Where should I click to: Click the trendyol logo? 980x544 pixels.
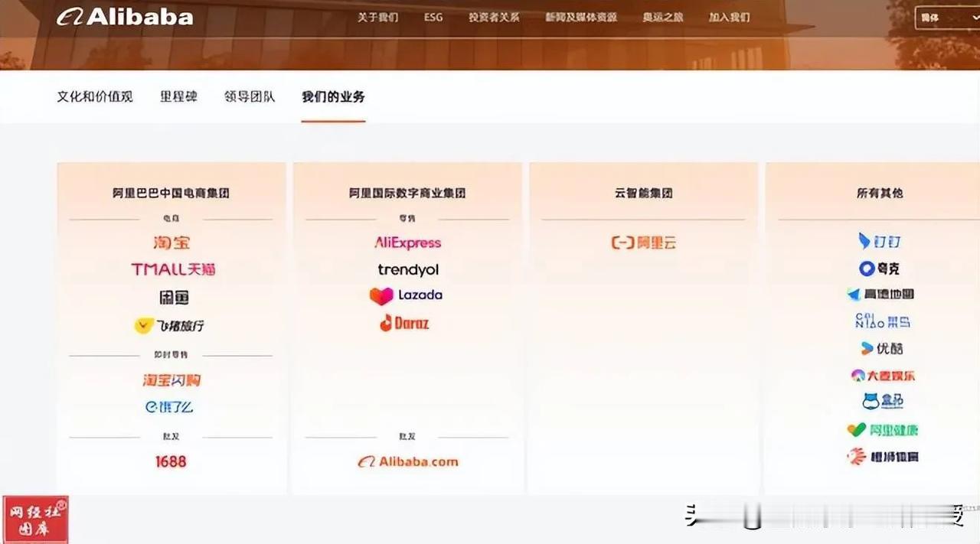408,269
